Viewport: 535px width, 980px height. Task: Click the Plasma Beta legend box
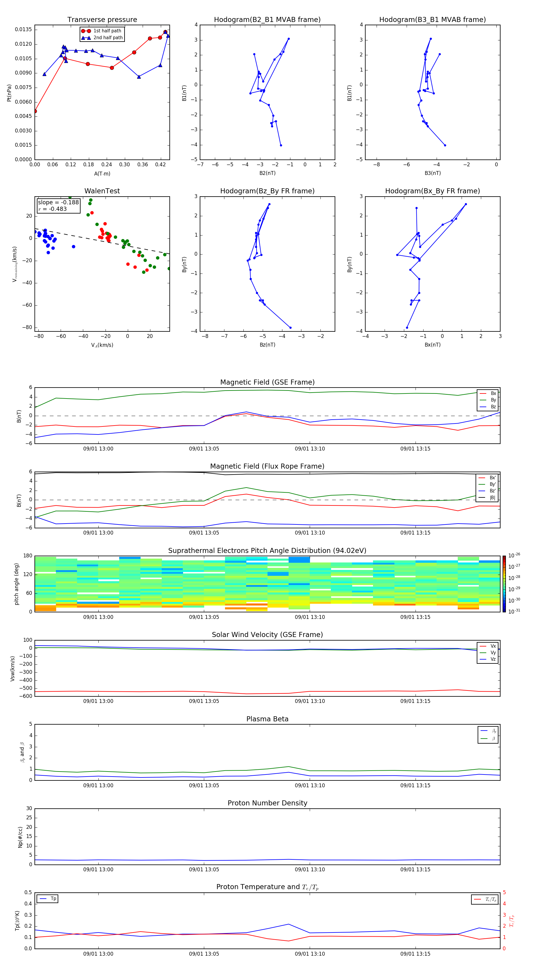point(488,735)
